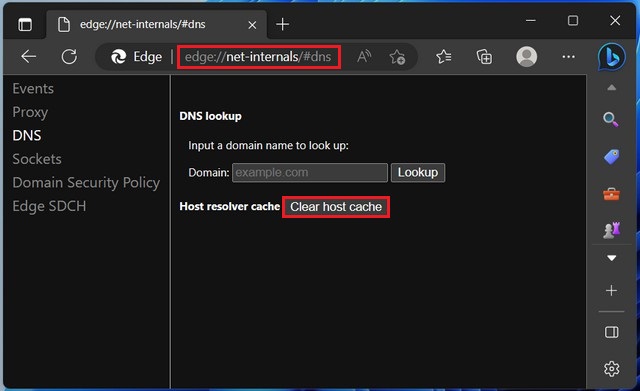Open sidebar Tools briefcase icon
The height and width of the screenshot is (391, 640).
coord(611,194)
